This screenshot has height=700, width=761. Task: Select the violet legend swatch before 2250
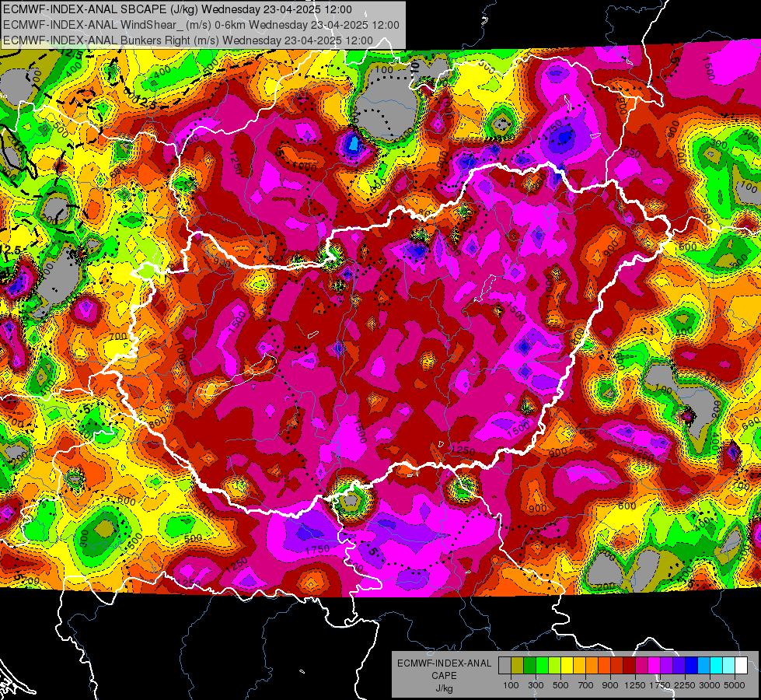click(679, 665)
